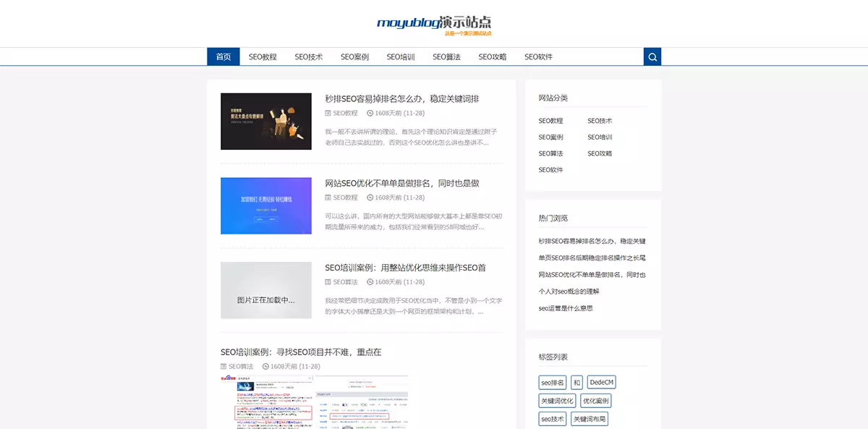Screen dimensions: 868x429
Task: Click 标签列表 sidebar heading
Action: (553, 357)
